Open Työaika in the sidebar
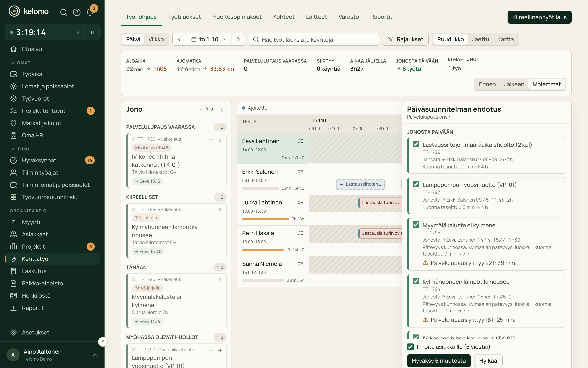Image resolution: width=588 pixels, height=368 pixels. (52, 74)
